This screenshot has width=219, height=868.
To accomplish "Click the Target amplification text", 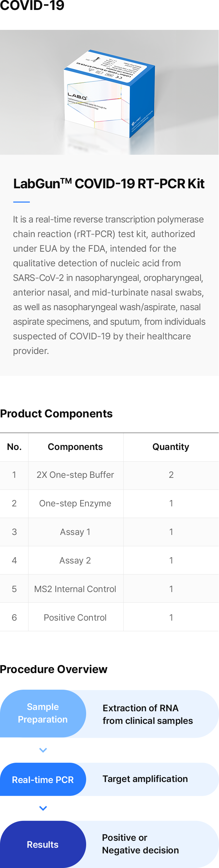I will (145, 779).
